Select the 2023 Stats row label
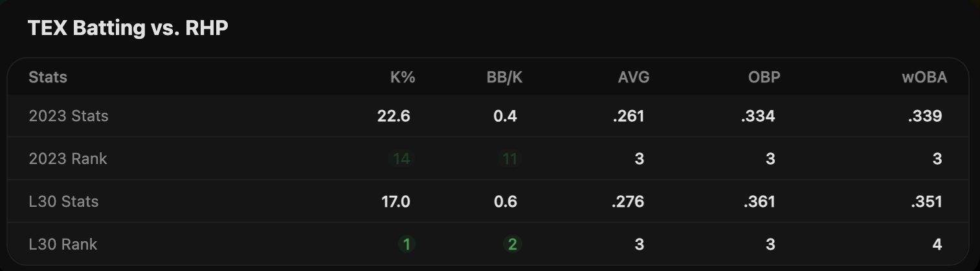This screenshot has width=980, height=271. click(69, 116)
